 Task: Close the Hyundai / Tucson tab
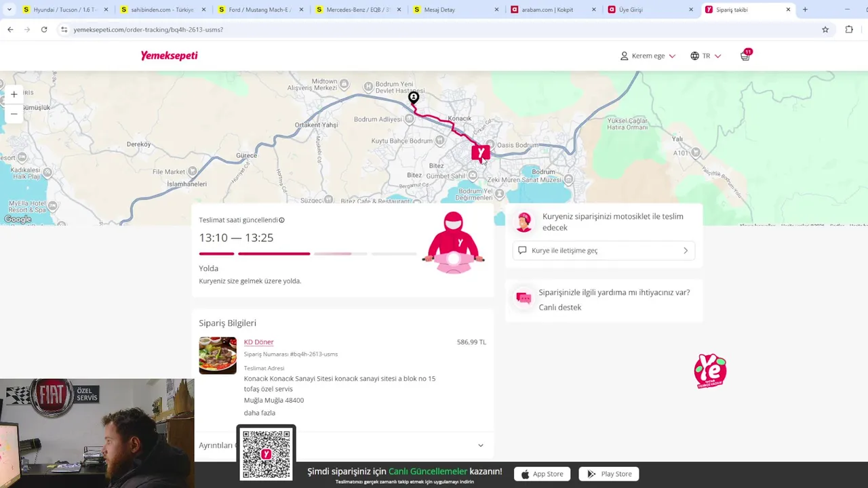coord(106,9)
